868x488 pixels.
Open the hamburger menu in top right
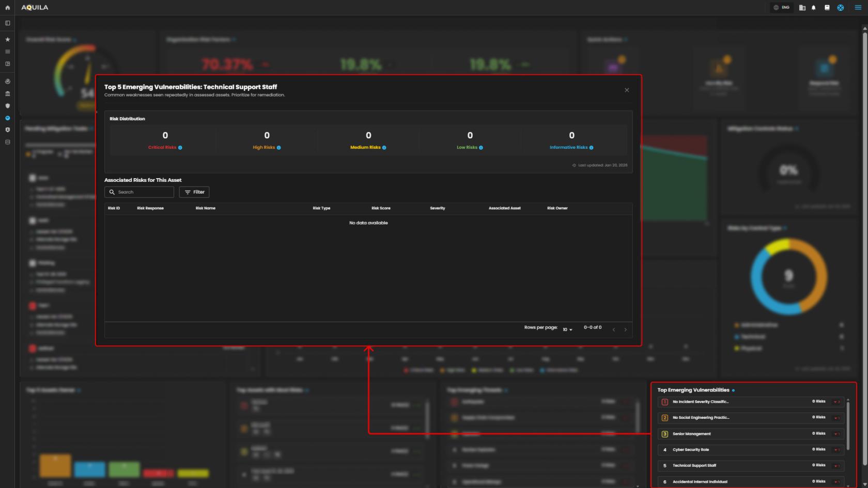858,8
